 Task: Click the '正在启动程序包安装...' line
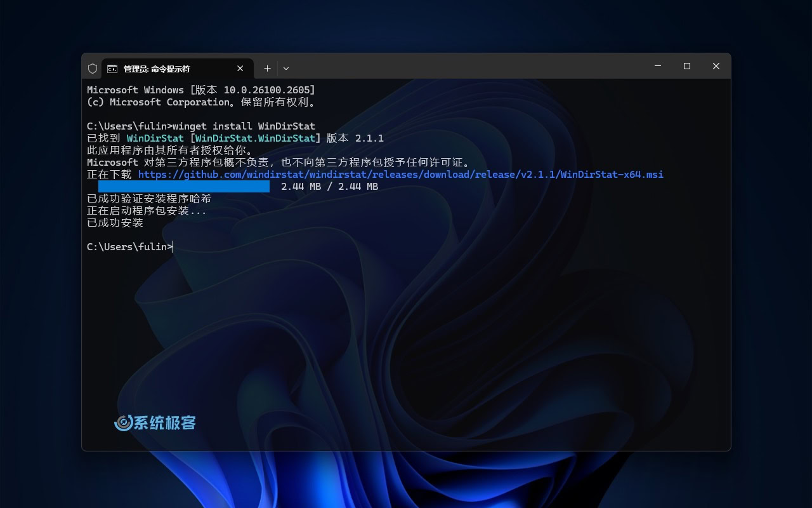point(147,211)
